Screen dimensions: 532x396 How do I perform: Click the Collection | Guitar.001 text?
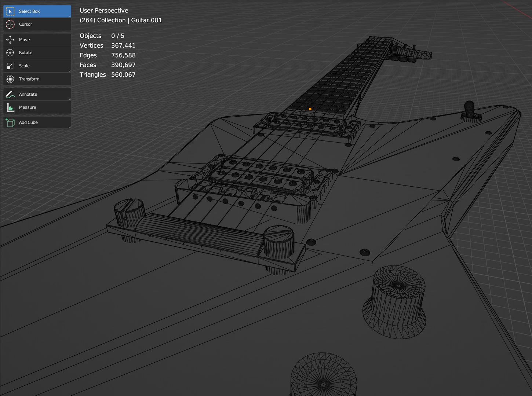130,20
